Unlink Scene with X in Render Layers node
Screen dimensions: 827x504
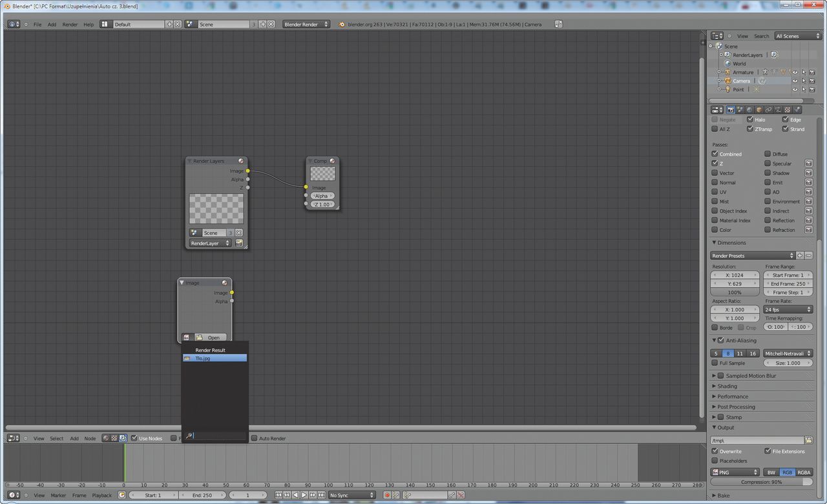238,233
